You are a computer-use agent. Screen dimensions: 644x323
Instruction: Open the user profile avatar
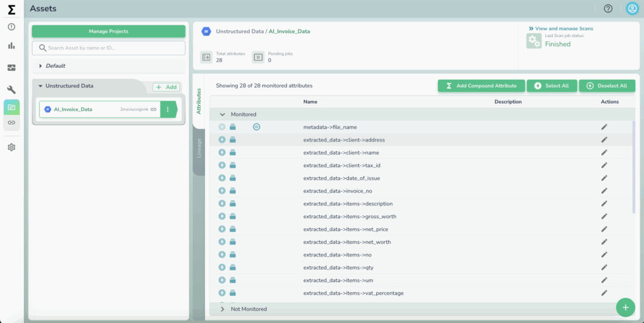tap(632, 9)
